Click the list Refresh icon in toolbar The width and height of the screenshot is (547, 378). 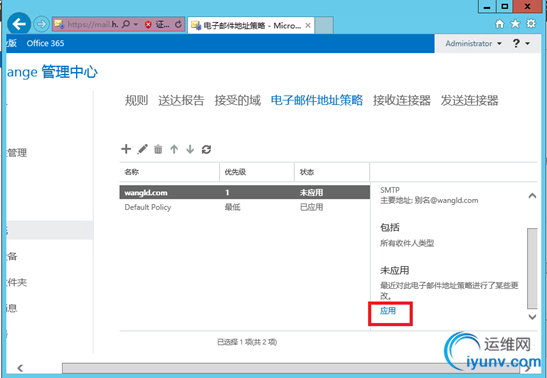click(x=206, y=149)
